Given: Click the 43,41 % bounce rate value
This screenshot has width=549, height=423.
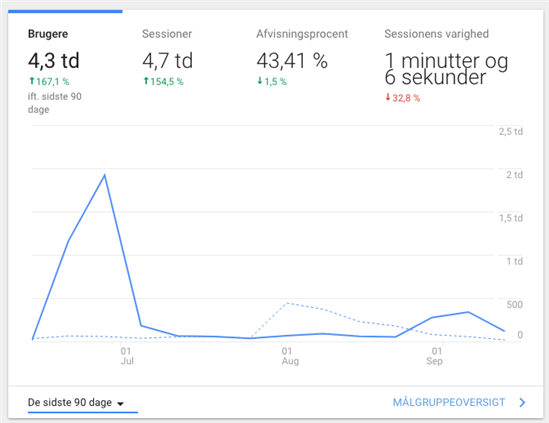Looking at the screenshot, I should tap(292, 60).
